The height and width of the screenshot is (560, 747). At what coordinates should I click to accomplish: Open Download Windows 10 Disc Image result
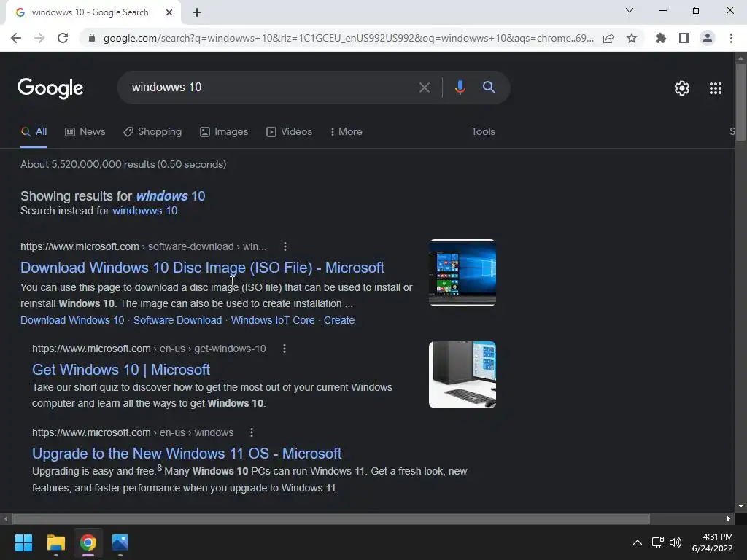click(x=202, y=268)
